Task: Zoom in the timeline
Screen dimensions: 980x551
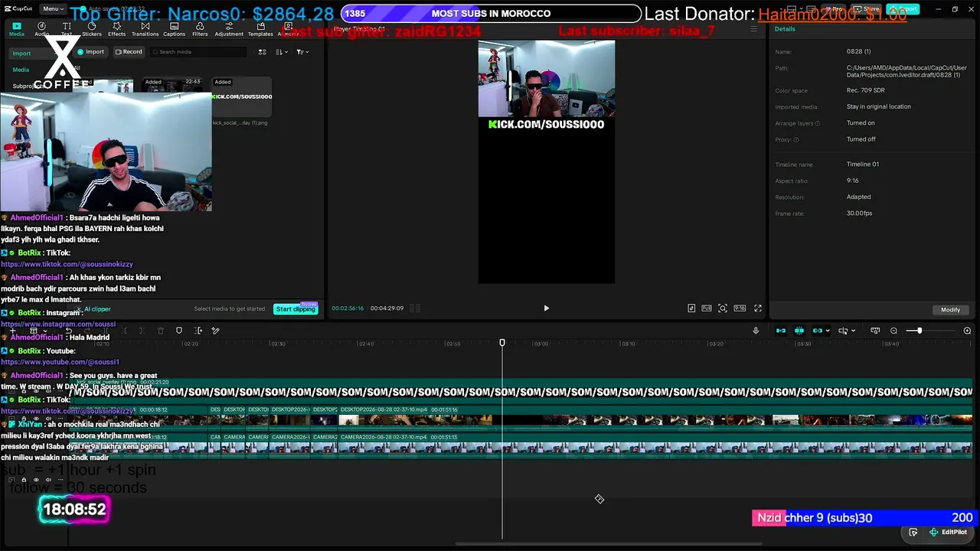Action: [x=967, y=331]
